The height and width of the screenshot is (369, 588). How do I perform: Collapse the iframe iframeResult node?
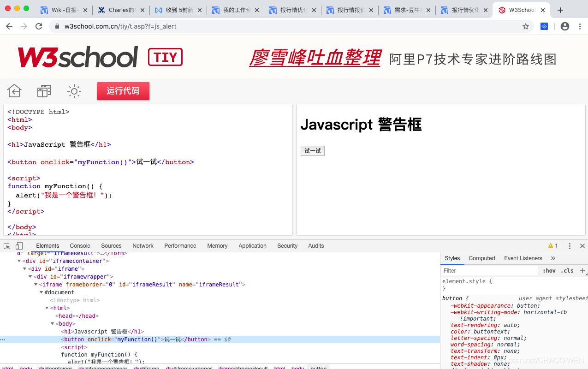[36, 285]
